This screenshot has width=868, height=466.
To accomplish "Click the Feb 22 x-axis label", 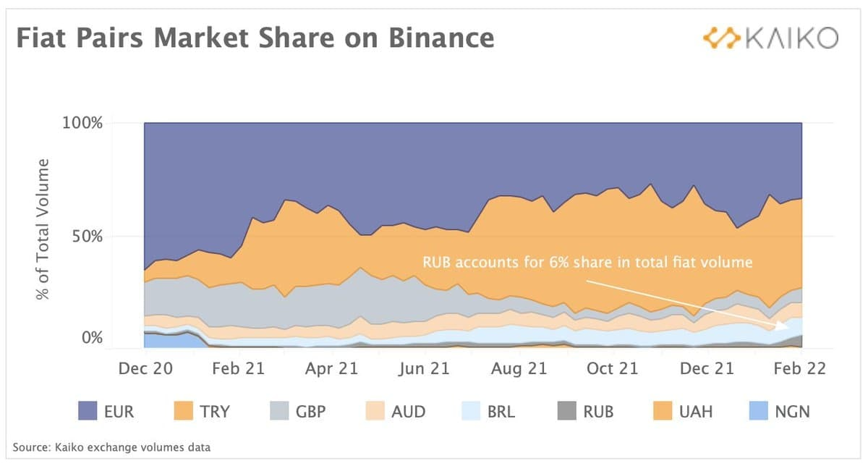I will click(x=798, y=368).
